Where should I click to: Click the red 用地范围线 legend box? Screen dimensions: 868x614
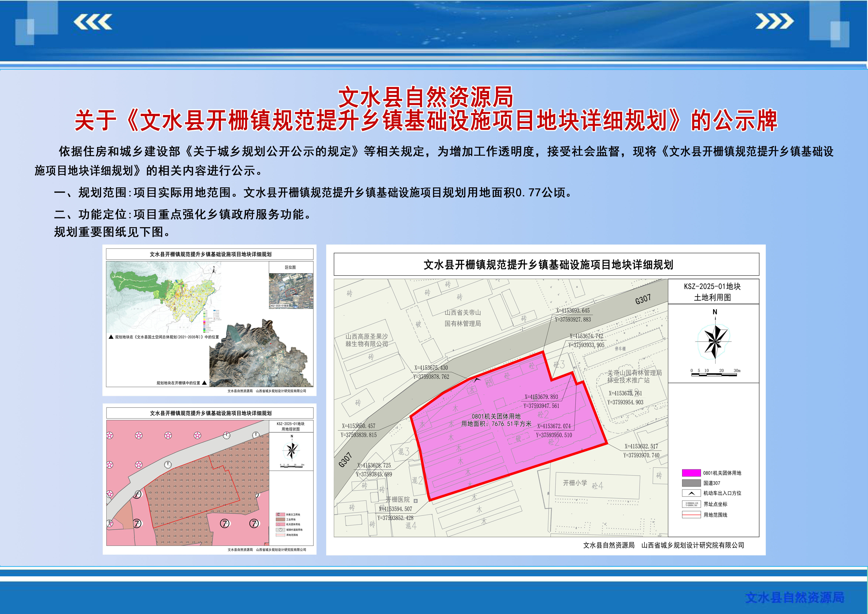pyautogui.click(x=691, y=515)
